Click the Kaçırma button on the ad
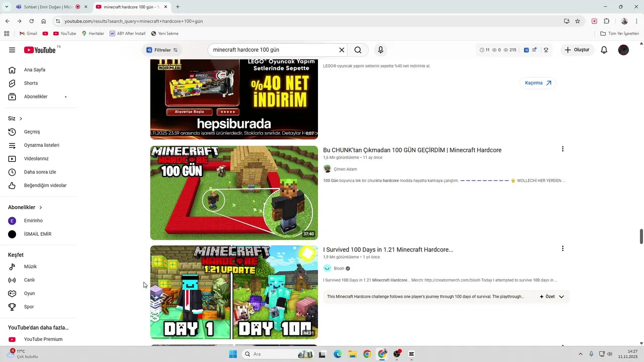The height and width of the screenshot is (362, 644). point(538,83)
